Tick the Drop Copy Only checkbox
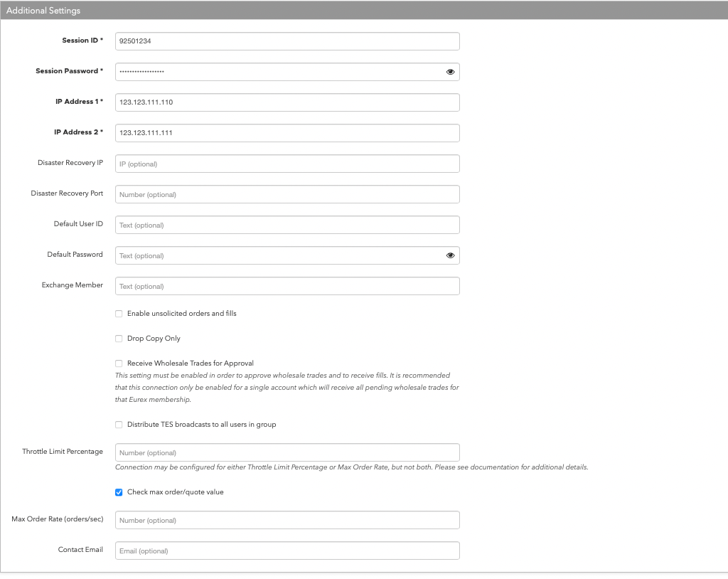Screen dimensions: 728x579 click(x=119, y=339)
